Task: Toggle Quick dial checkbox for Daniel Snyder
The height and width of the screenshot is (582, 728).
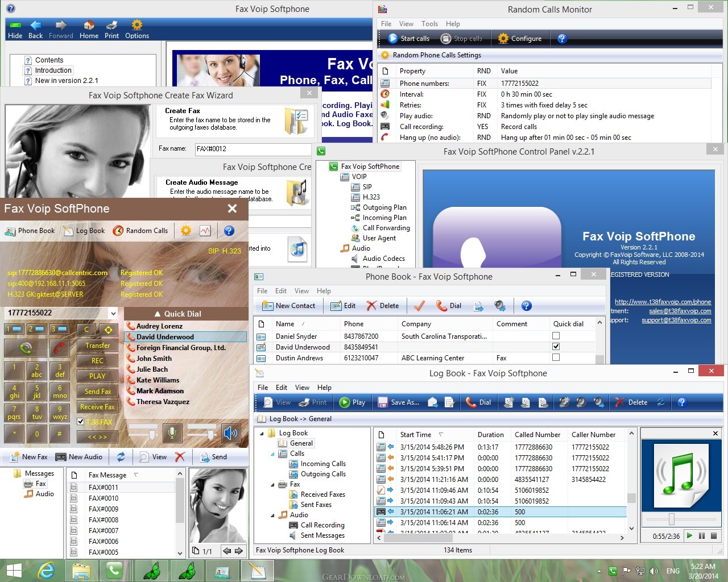Action: (x=556, y=336)
